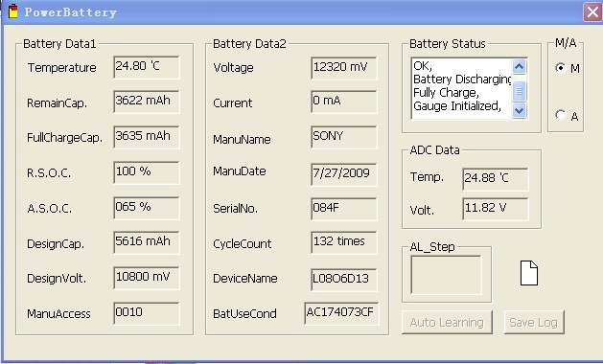
Task: Click the 'DesignCap.' label
Action: tap(56, 243)
